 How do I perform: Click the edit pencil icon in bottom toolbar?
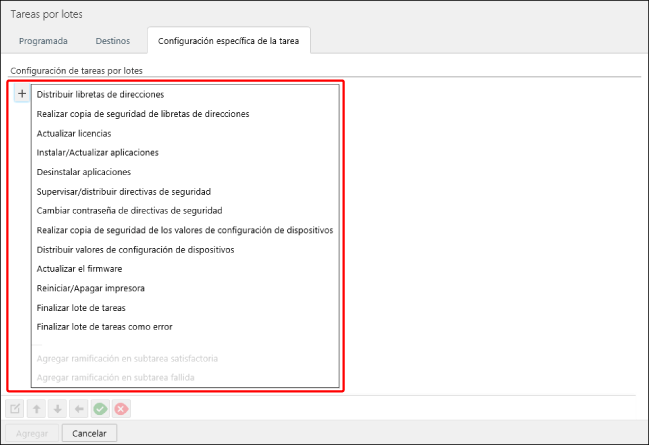pyautogui.click(x=15, y=409)
